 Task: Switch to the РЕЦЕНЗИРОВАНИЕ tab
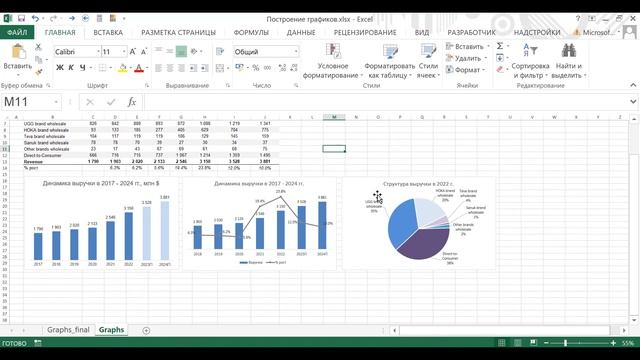[365, 32]
